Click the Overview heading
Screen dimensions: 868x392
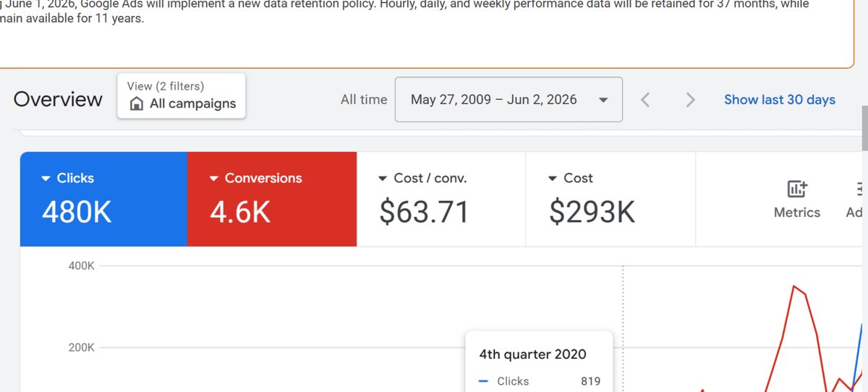coord(58,99)
